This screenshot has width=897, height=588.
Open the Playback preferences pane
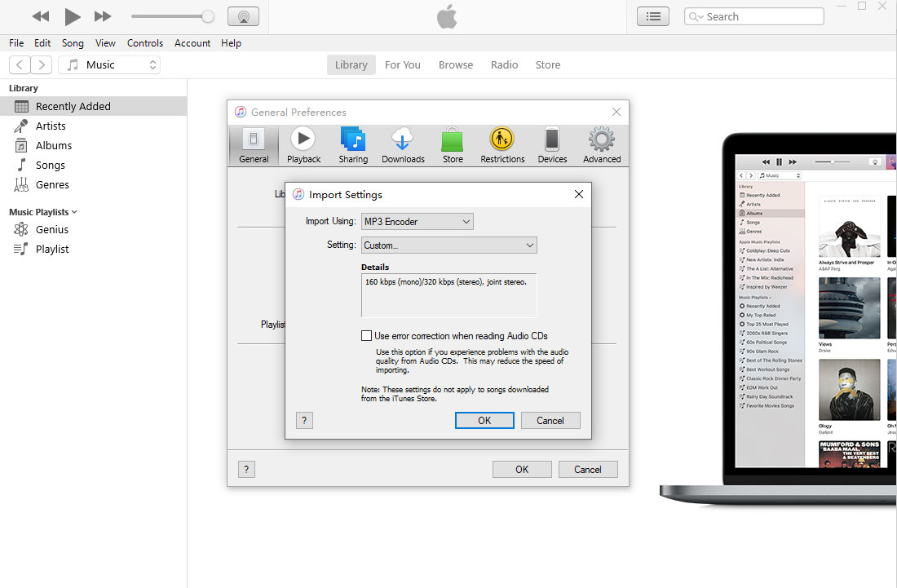(x=303, y=146)
